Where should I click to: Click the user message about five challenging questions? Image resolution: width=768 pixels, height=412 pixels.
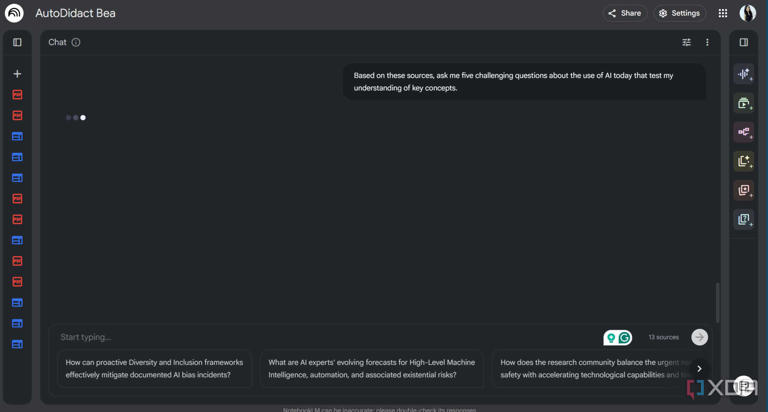(524, 81)
